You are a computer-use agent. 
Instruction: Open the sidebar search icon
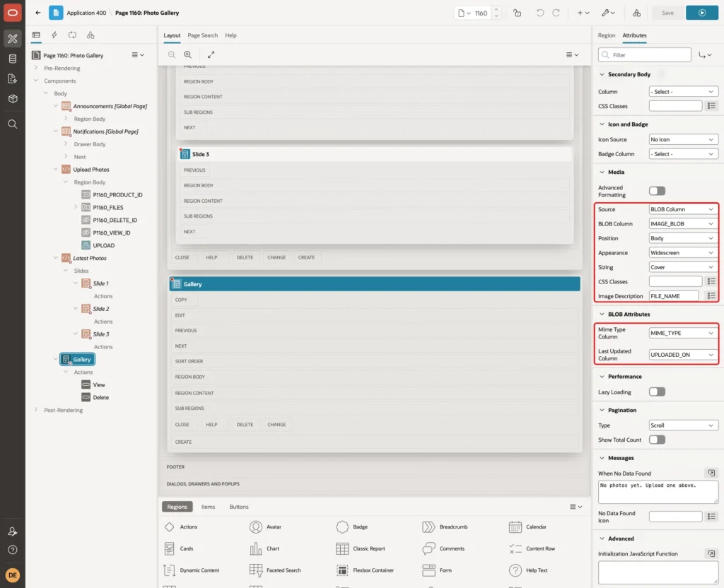[x=13, y=124]
